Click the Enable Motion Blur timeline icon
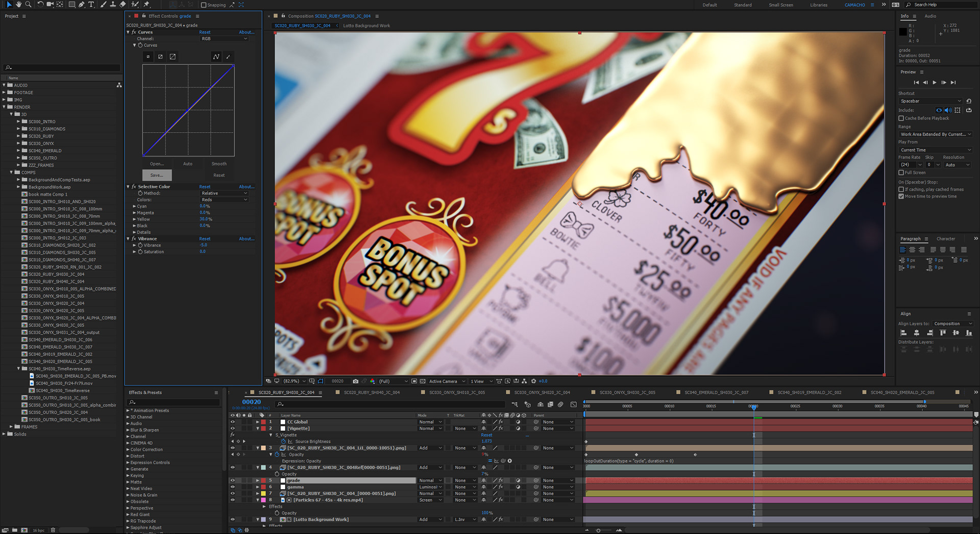Image resolution: width=980 pixels, height=534 pixels. tap(560, 404)
